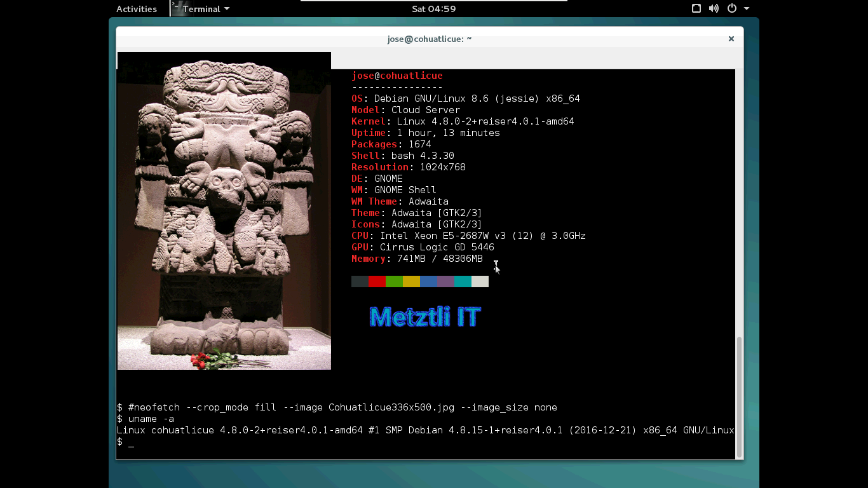Click the light gray color block
This screenshot has height=488, width=868.
[480, 281]
